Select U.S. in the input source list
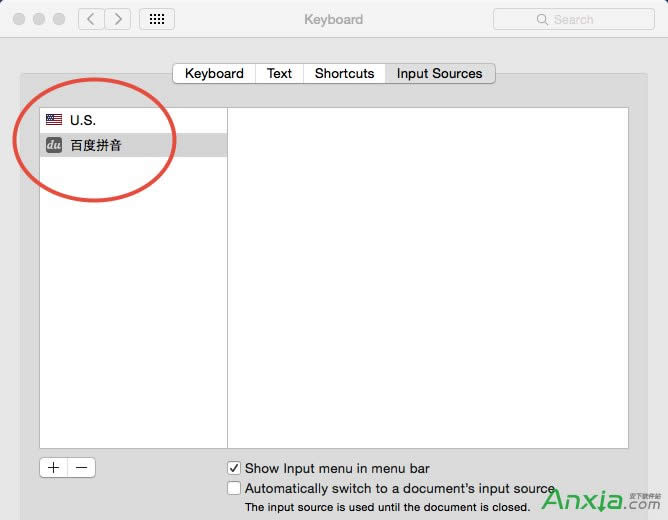The width and height of the screenshot is (668, 520). tap(132, 120)
